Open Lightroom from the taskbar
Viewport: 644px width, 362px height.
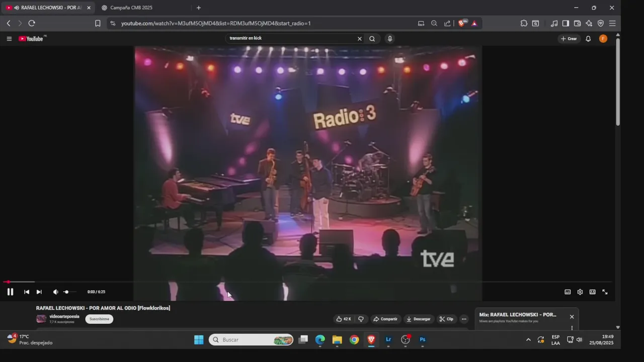point(388,340)
